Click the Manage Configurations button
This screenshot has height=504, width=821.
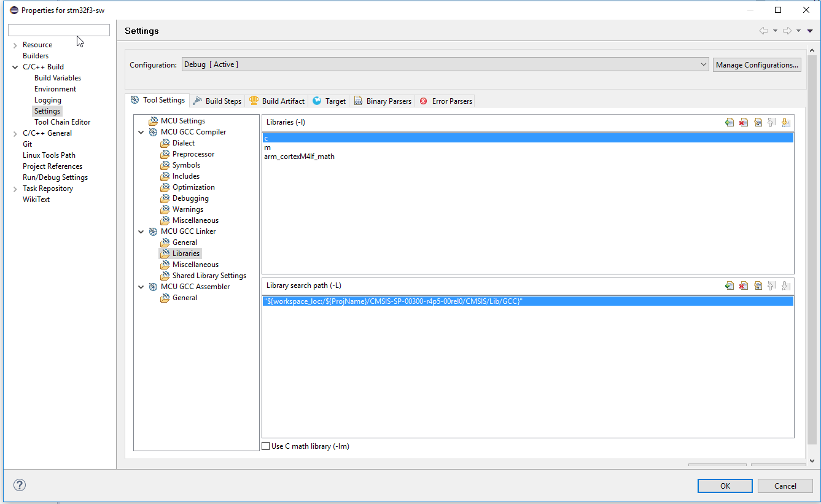pos(757,64)
